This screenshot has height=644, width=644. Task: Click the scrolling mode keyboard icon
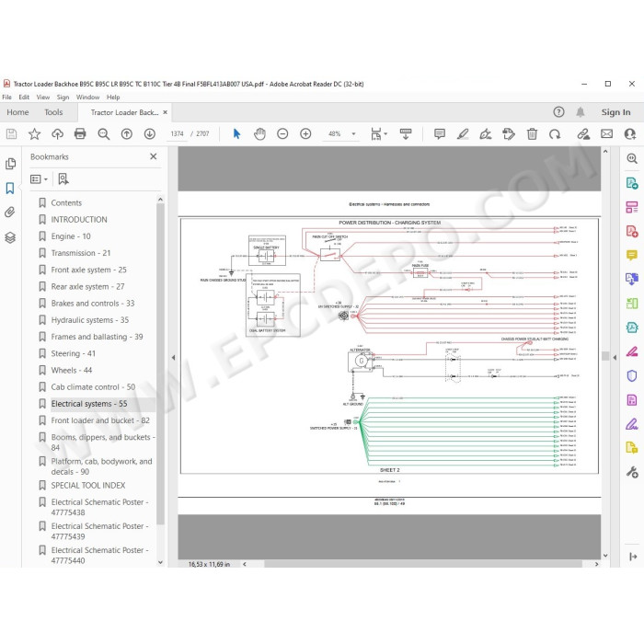(x=406, y=134)
